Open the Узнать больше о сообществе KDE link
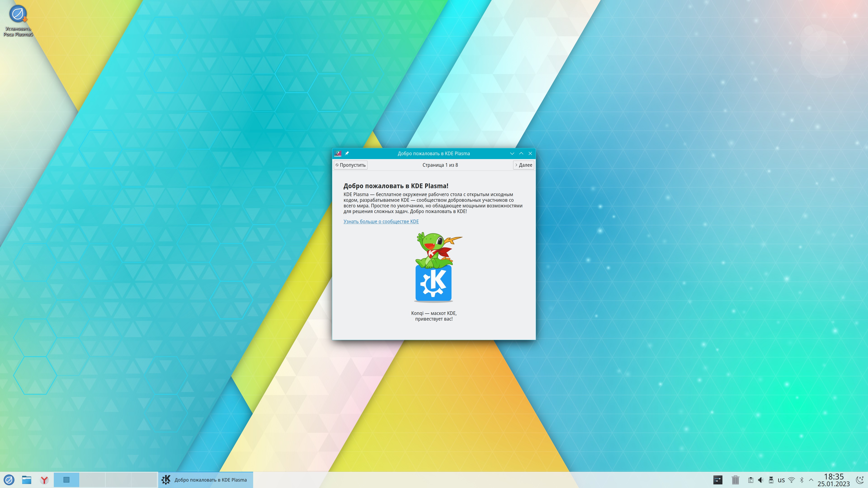868x488 pixels. tap(381, 221)
